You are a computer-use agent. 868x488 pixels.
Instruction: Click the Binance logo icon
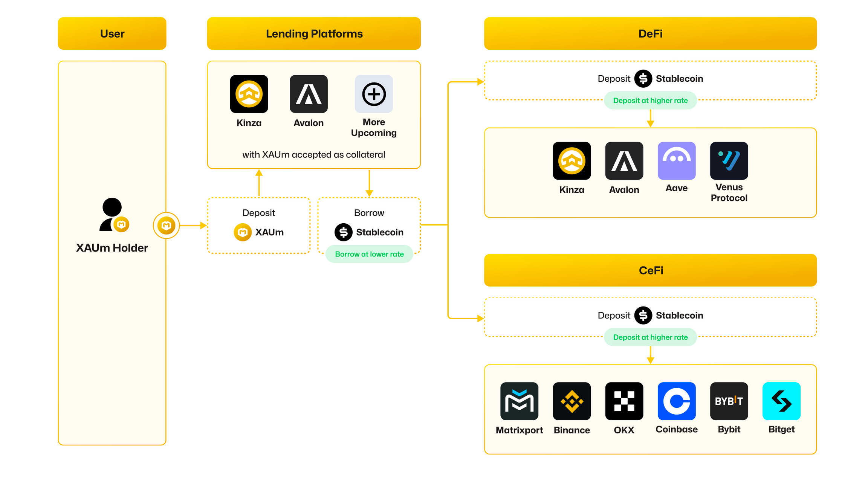[x=572, y=401]
